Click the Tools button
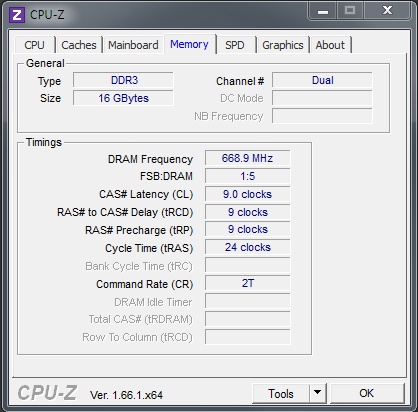Image resolution: width=418 pixels, height=412 pixels. (x=281, y=394)
